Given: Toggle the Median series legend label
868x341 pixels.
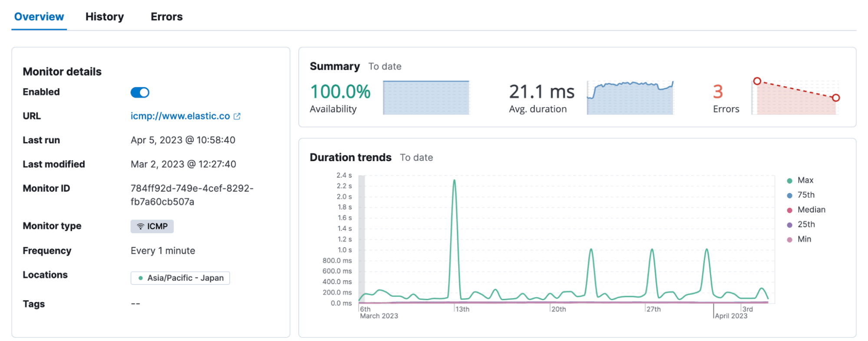Looking at the screenshot, I should click(811, 210).
